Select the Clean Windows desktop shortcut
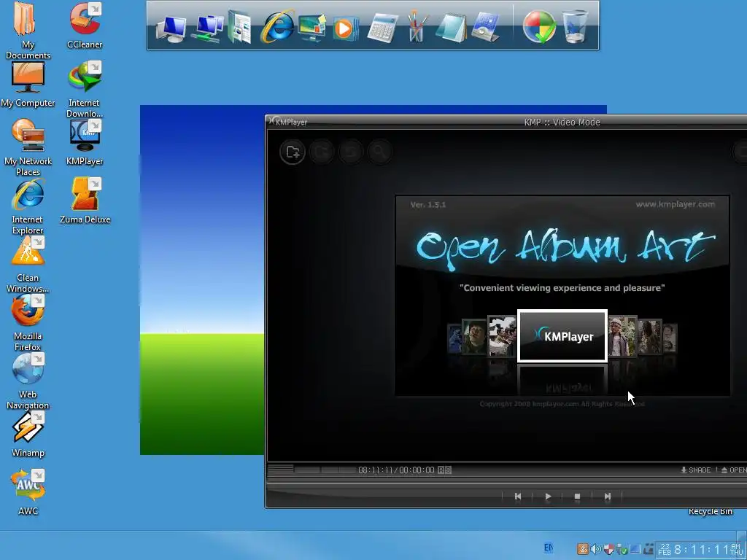The height and width of the screenshot is (560, 747). pos(28,265)
